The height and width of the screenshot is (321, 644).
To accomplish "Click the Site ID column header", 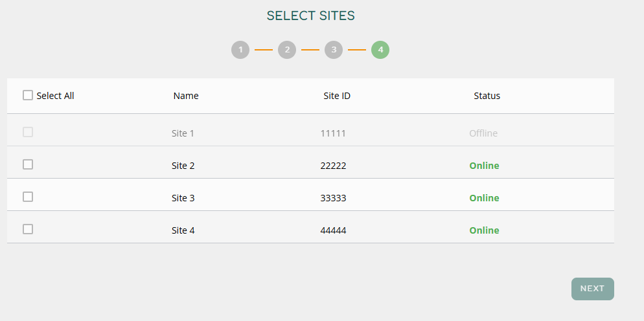I will [337, 96].
